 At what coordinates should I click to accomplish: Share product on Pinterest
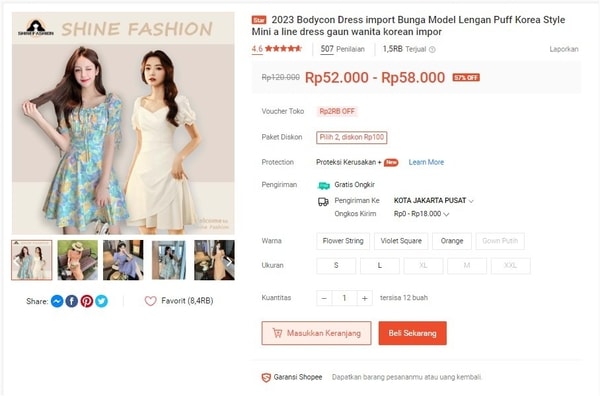[86, 301]
